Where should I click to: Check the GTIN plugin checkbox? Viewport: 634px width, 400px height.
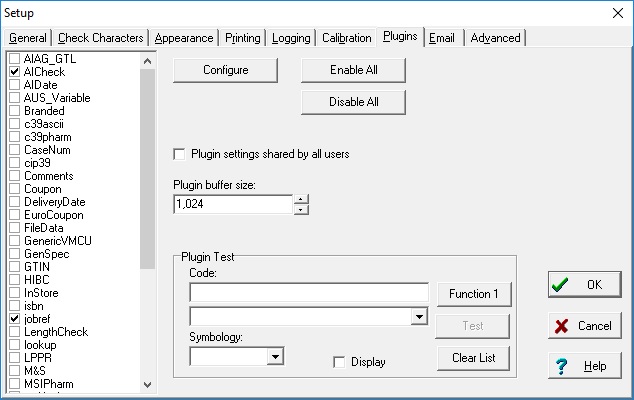tap(14, 267)
